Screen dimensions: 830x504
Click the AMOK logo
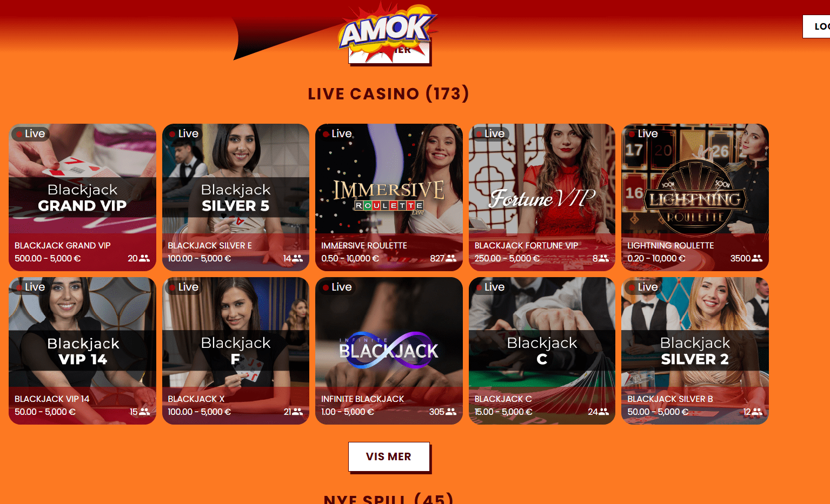click(388, 31)
